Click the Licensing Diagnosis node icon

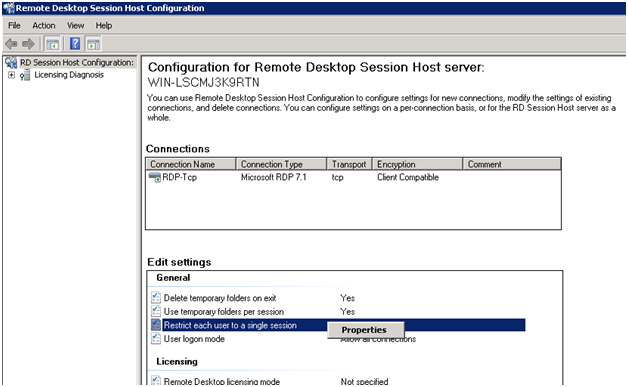(x=25, y=75)
